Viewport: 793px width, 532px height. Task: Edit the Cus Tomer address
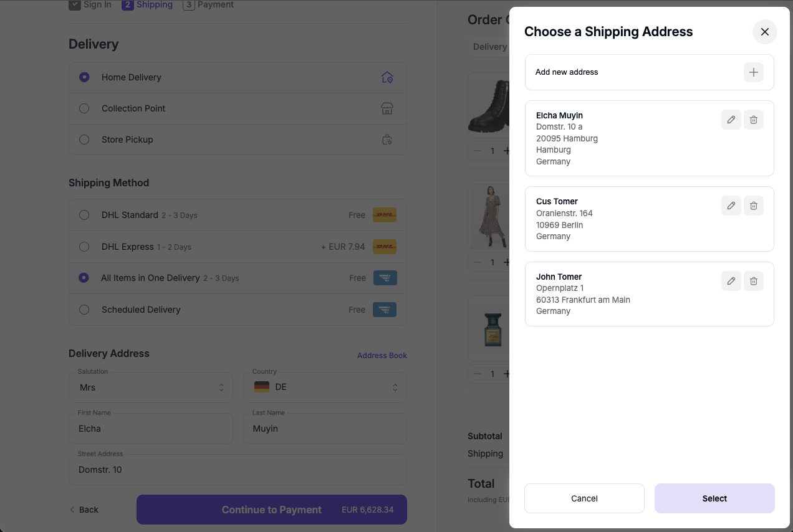(x=731, y=206)
